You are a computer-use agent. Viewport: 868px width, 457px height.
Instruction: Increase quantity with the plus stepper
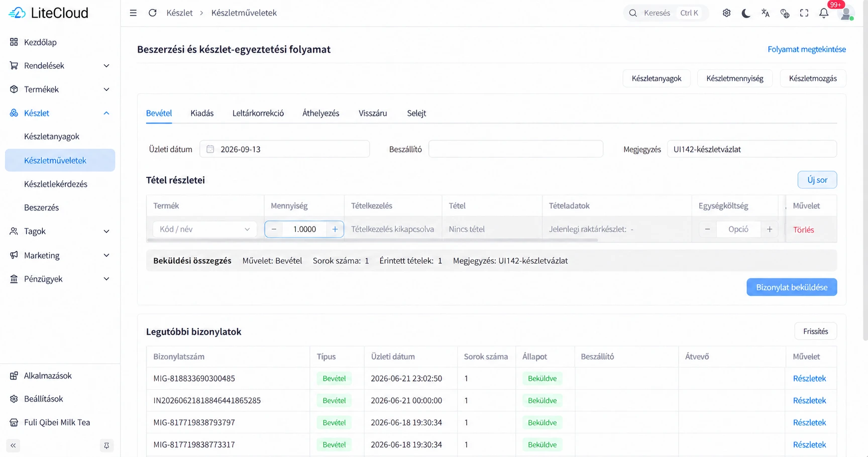pos(335,229)
